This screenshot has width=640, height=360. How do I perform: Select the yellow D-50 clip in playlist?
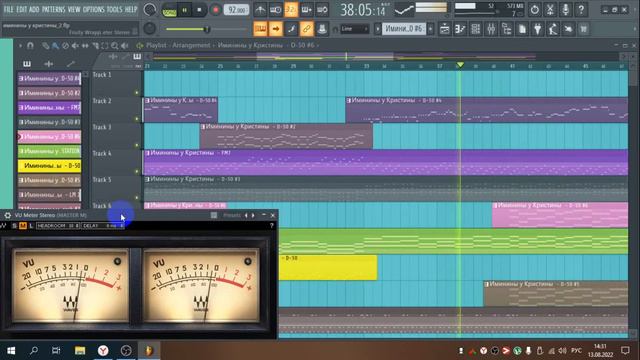click(x=328, y=267)
